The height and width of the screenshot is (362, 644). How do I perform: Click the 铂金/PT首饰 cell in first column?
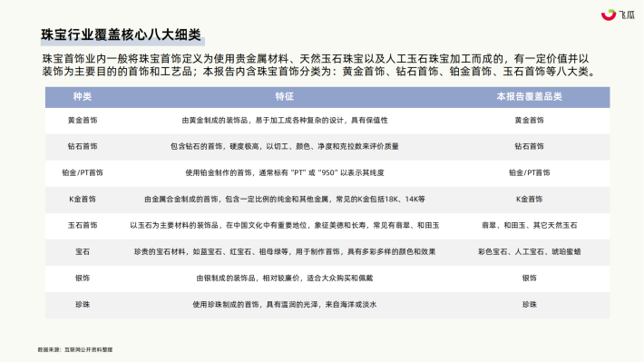(83, 172)
